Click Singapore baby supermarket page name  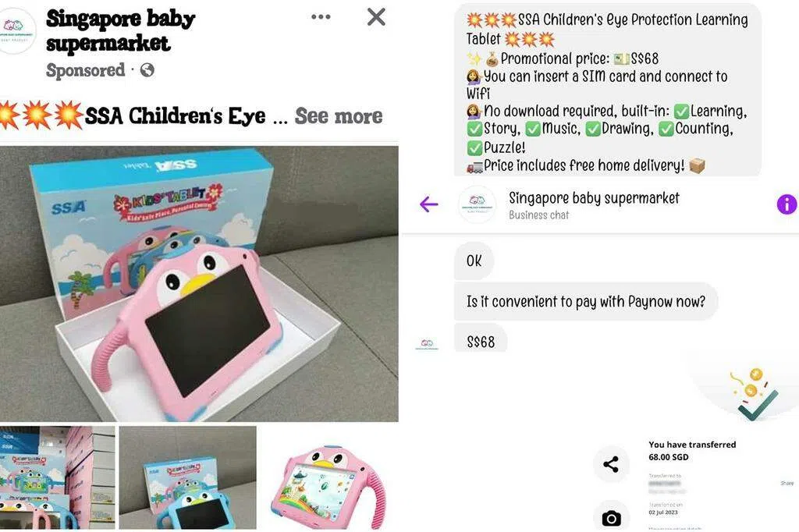tap(121, 31)
